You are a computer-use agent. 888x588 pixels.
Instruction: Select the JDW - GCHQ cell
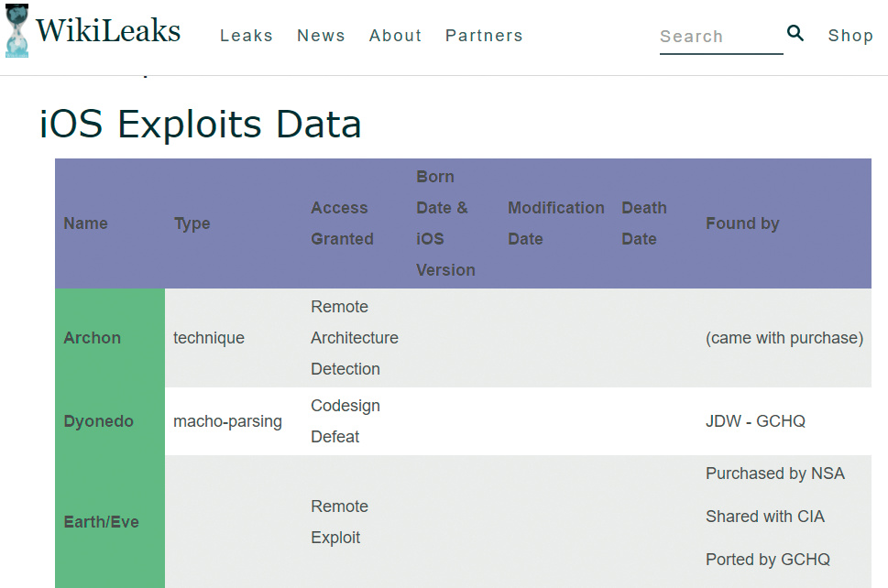pyautogui.click(x=755, y=421)
